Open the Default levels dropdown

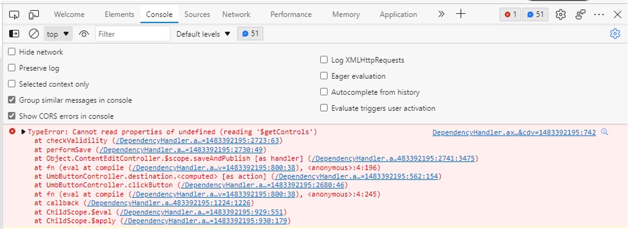203,34
